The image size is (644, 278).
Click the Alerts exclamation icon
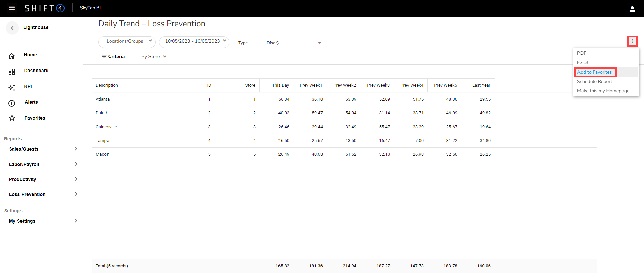pyautogui.click(x=12, y=103)
